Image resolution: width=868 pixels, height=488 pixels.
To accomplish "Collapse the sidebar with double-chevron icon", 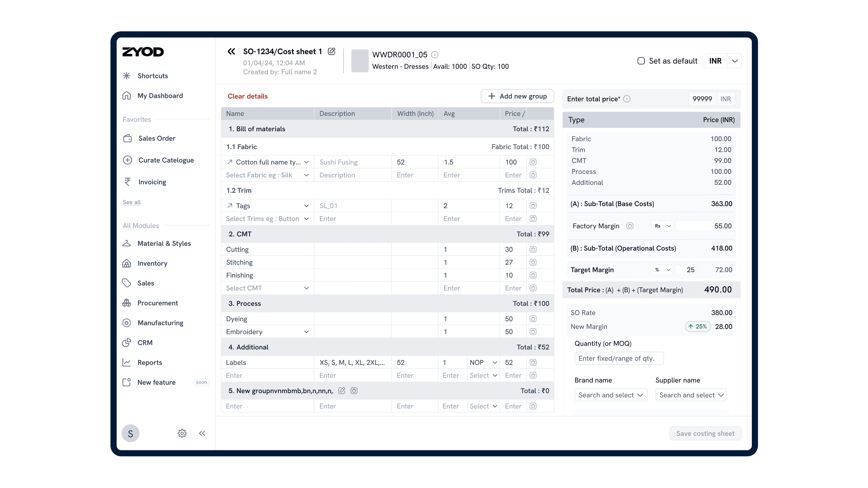I will pyautogui.click(x=202, y=434).
